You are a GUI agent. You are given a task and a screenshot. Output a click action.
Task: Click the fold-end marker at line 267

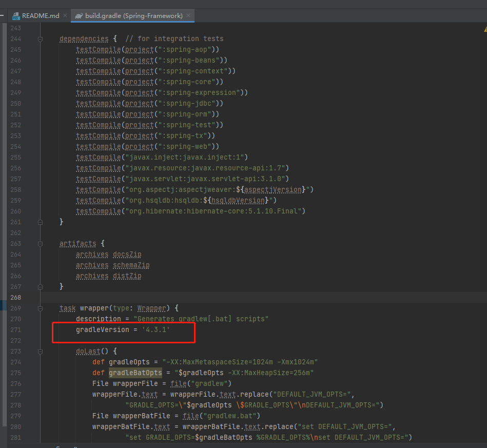pos(40,286)
